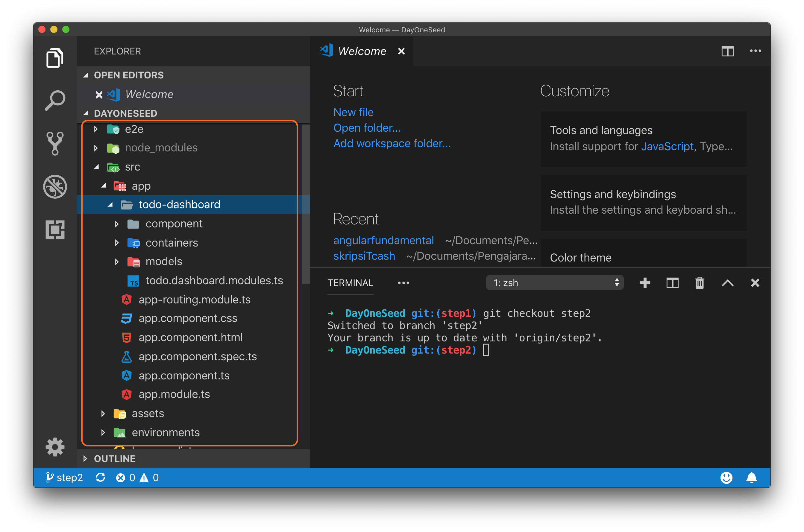The height and width of the screenshot is (532, 804).
Task: Click the New file link
Action: coord(353,112)
